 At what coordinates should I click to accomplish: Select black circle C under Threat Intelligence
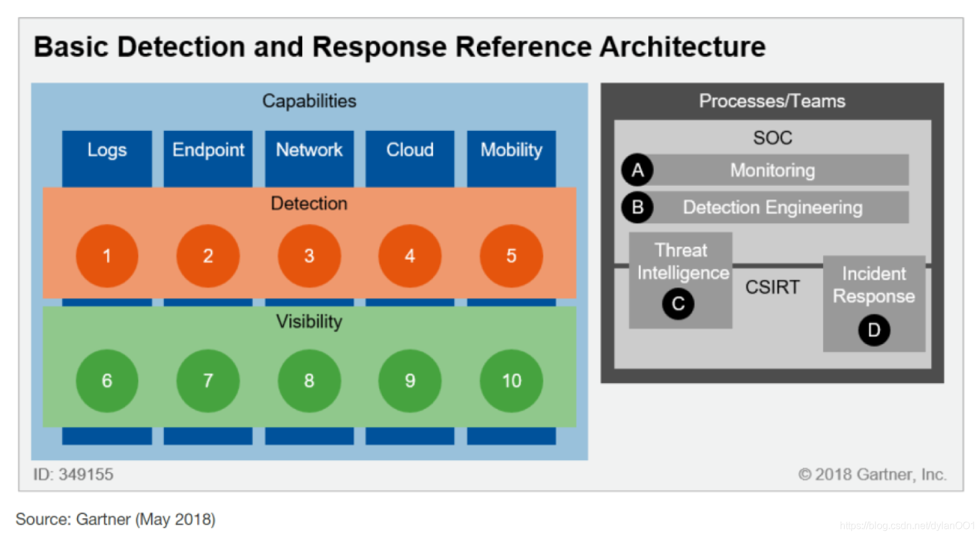[x=678, y=304]
